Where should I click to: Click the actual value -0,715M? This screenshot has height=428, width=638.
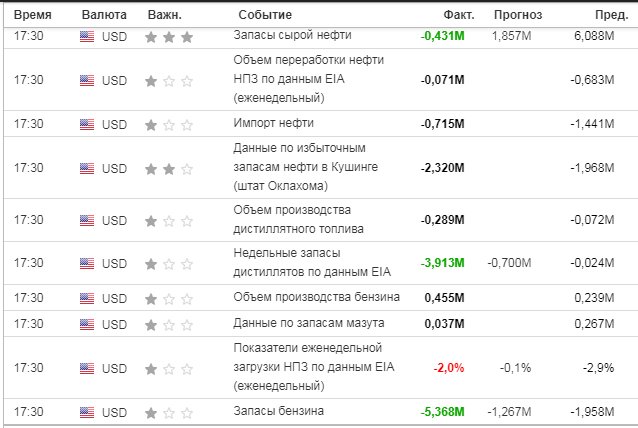tap(442, 124)
